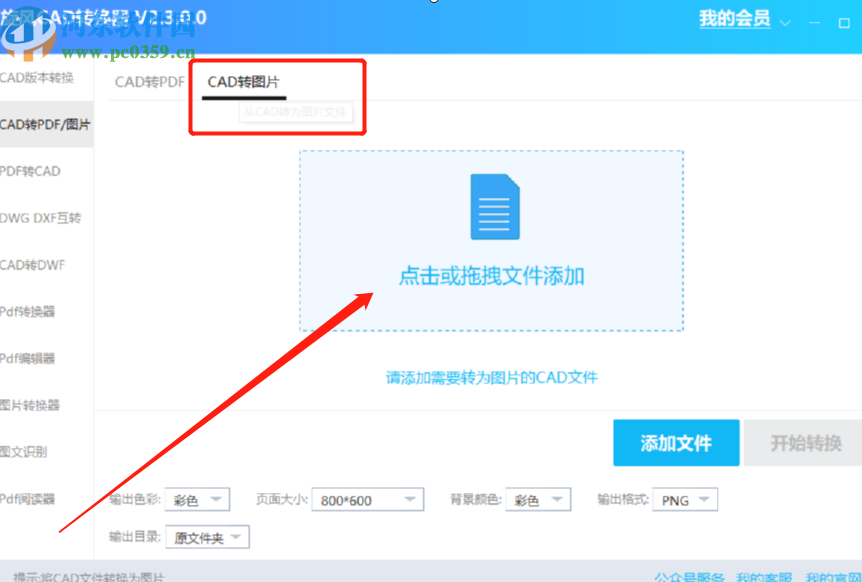Click 请添加需要转为图片的CAD文件 hint text
862x582 pixels.
[491, 378]
